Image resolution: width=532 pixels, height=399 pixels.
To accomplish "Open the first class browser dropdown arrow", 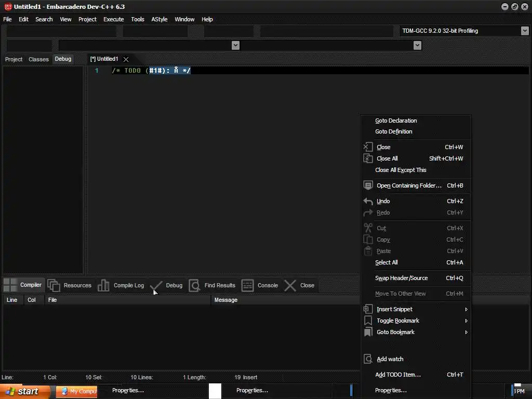I will click(x=235, y=46).
